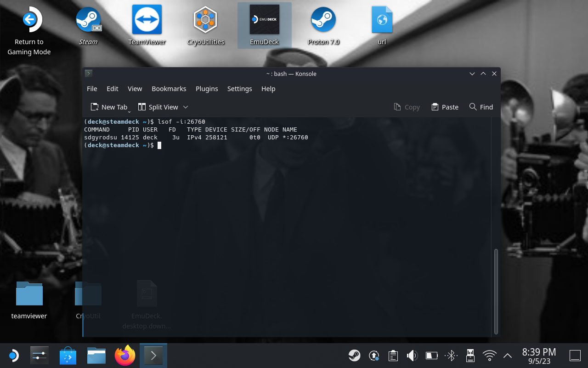
Task: Click the Return to Gaming Mode icon
Action: tap(29, 20)
